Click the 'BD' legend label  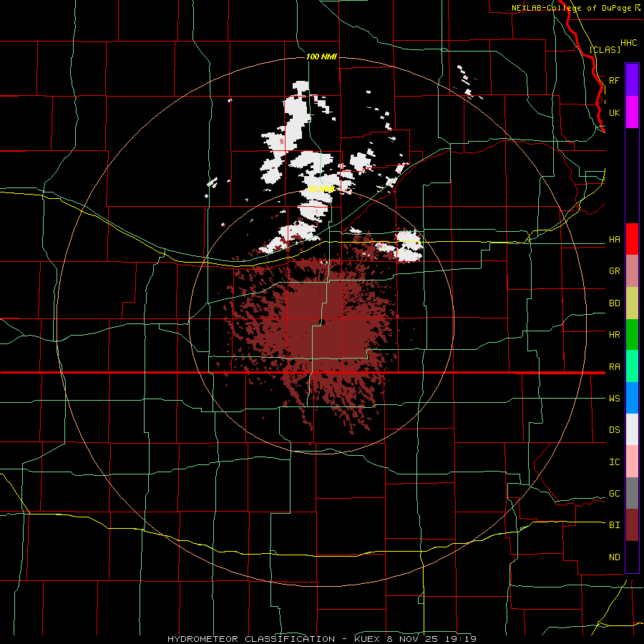614,303
